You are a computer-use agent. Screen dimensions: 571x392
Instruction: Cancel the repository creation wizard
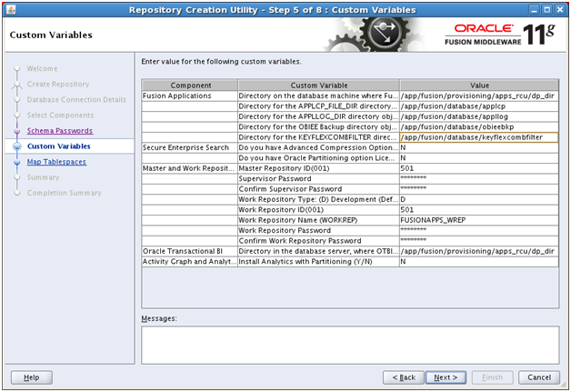pyautogui.click(x=539, y=377)
